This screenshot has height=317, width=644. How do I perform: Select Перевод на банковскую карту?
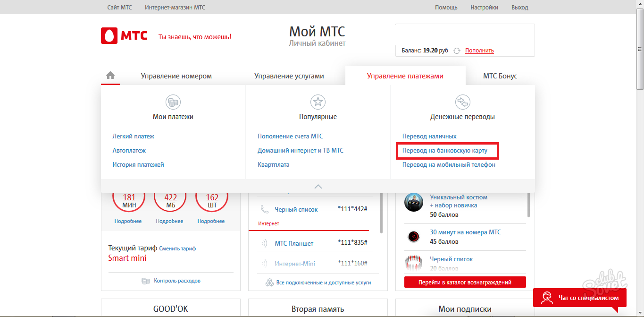click(445, 151)
